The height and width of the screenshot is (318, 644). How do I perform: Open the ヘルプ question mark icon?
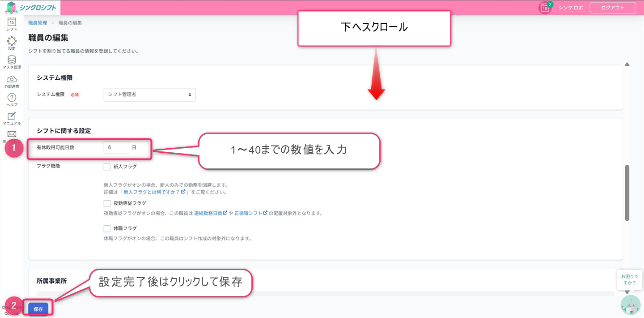point(12,98)
